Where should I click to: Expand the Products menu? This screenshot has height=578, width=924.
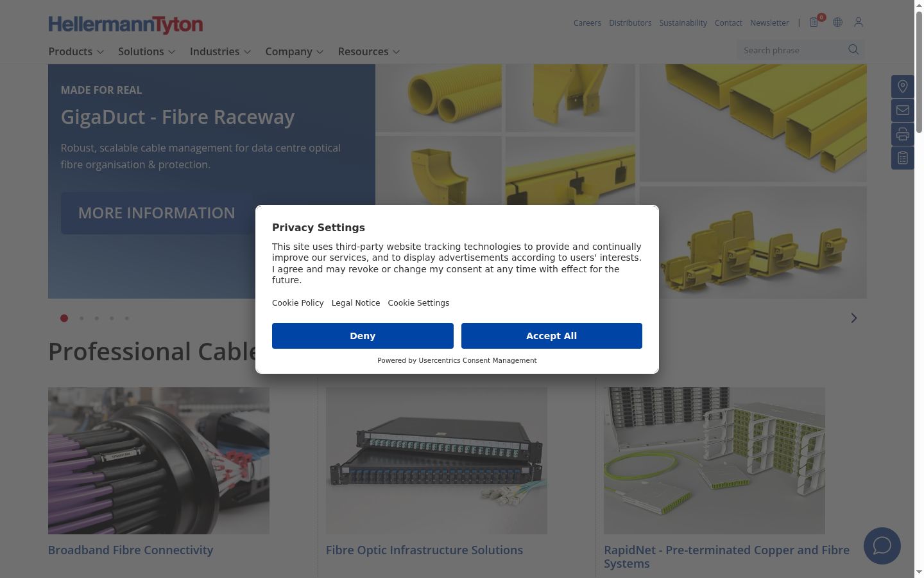point(76,51)
